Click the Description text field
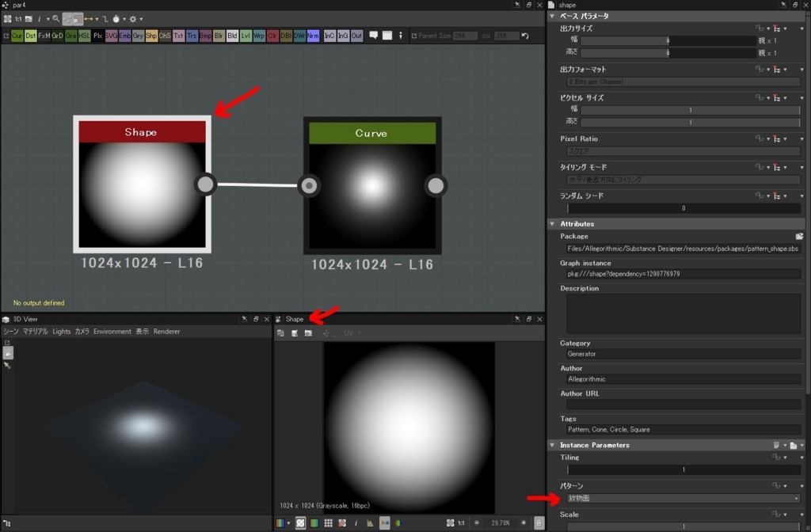This screenshot has height=532, width=811. pyautogui.click(x=683, y=313)
